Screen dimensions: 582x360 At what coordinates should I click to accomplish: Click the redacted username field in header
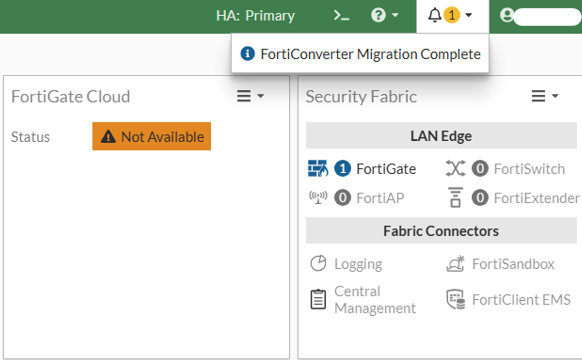click(547, 17)
